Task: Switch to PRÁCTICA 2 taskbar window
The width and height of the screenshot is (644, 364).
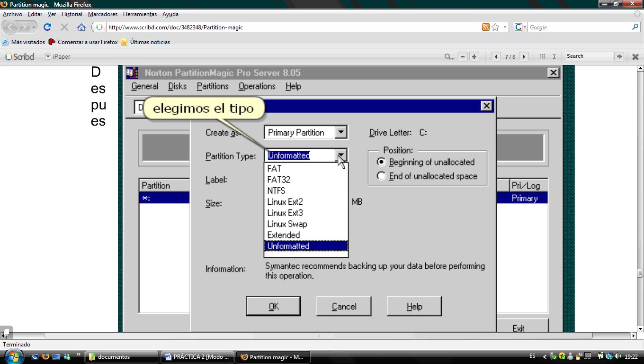Action: pyautogui.click(x=198, y=357)
